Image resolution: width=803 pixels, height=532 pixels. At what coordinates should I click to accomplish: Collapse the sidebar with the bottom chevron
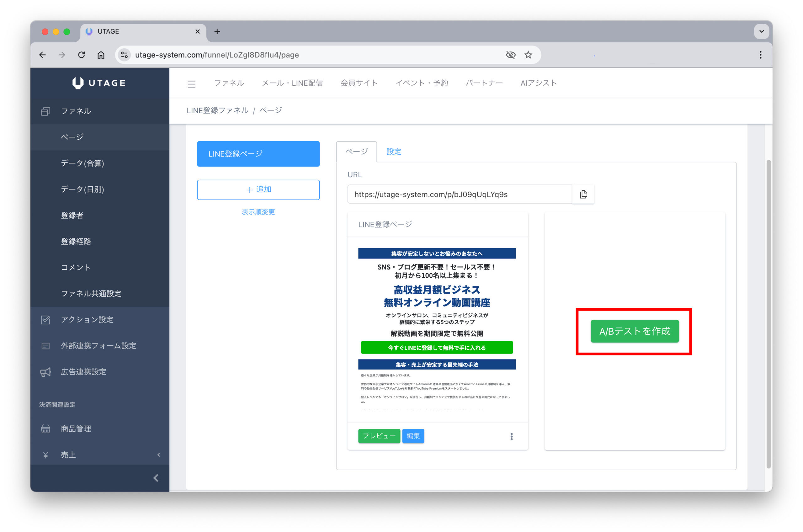coord(156,478)
